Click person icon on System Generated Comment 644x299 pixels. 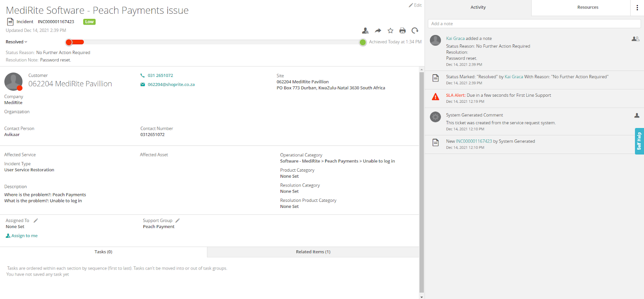click(x=637, y=115)
